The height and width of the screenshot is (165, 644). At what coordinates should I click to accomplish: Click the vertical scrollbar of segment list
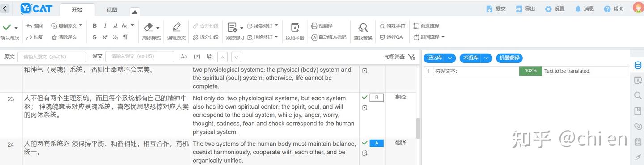click(x=418, y=128)
